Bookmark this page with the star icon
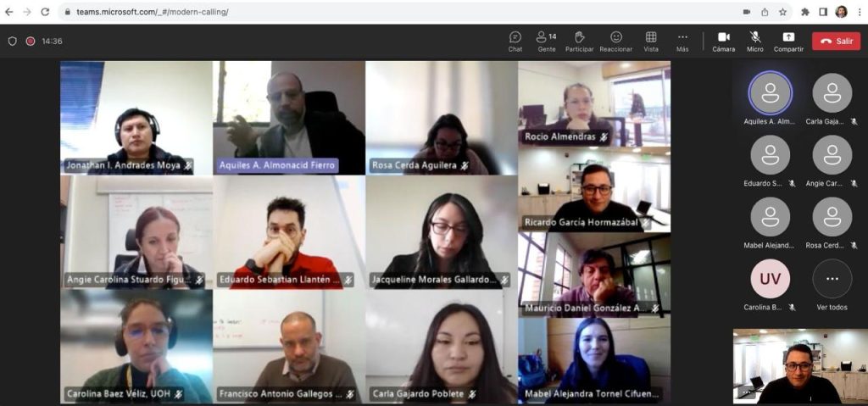Image resolution: width=868 pixels, height=406 pixels. 782,12
